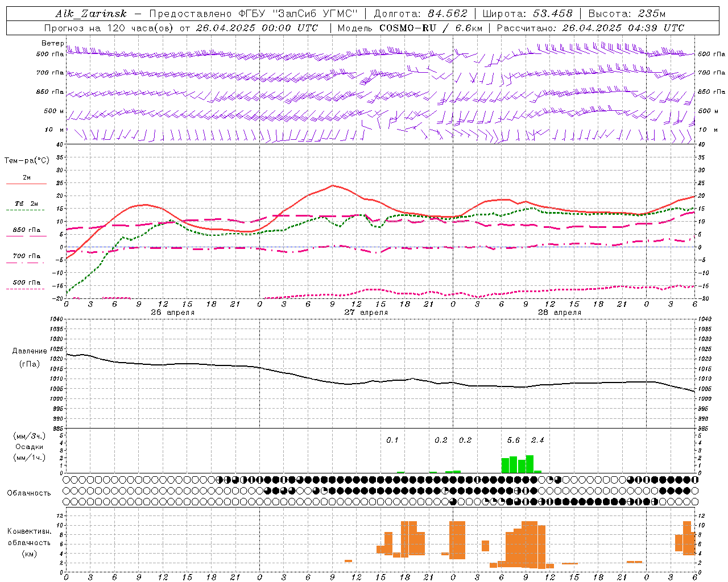The height and width of the screenshot is (582, 728).
Task: Click the station name Alk_Zarinsk in header
Action: click(x=91, y=14)
